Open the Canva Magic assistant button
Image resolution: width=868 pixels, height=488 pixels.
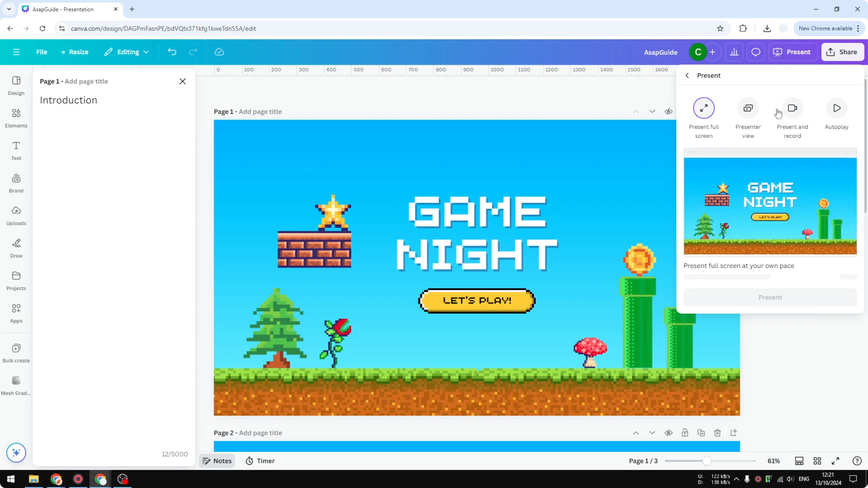click(16, 452)
